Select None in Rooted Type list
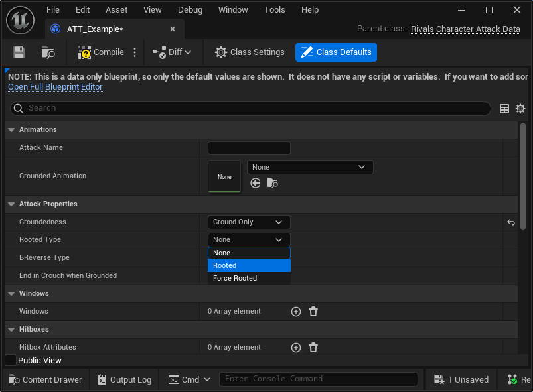The image size is (533, 392). [249, 253]
